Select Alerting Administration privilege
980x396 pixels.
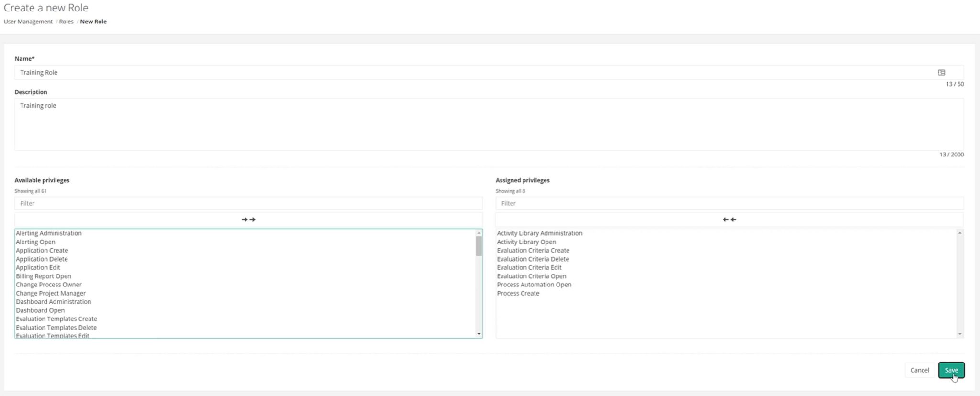click(49, 233)
